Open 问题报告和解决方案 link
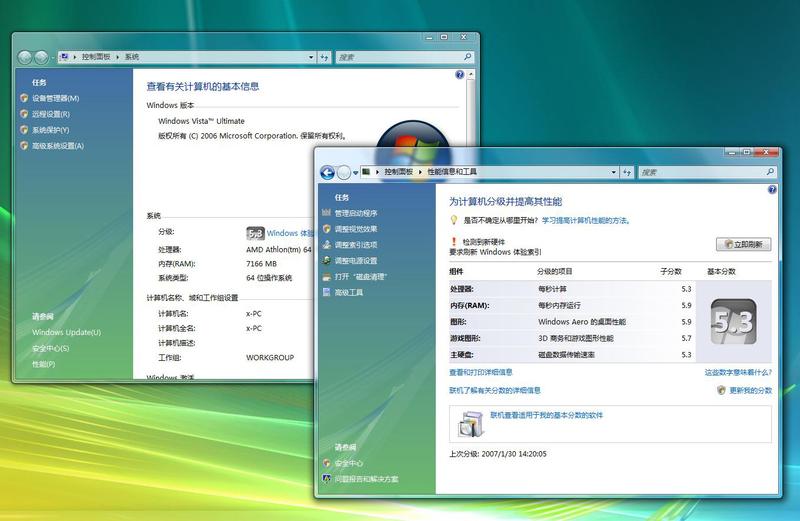Viewport: 800px width, 521px height. point(367,479)
